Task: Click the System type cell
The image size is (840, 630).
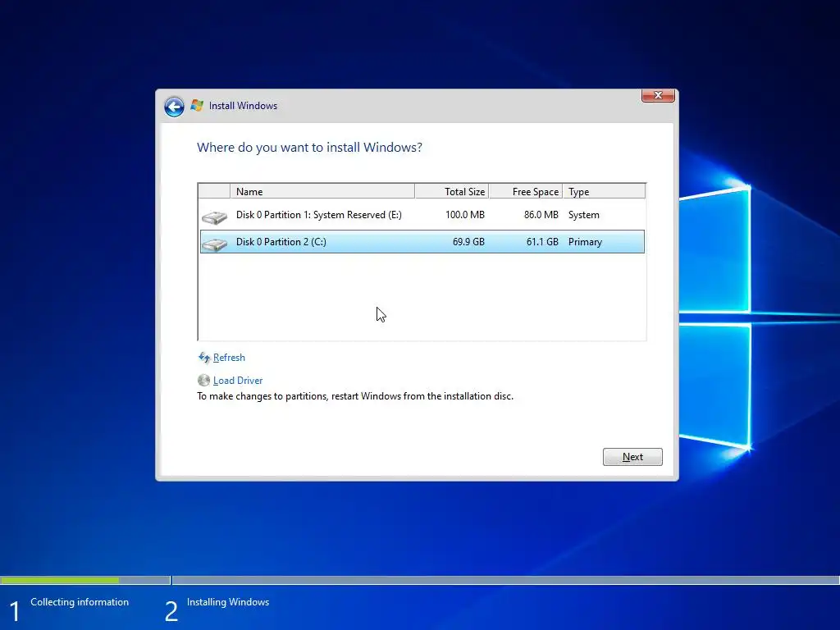Action: [584, 215]
